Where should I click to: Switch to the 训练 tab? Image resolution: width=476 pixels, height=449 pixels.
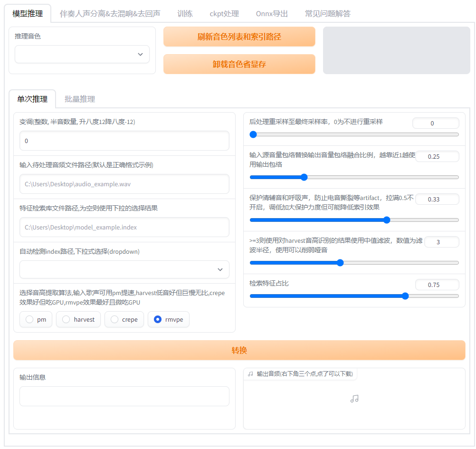point(185,14)
